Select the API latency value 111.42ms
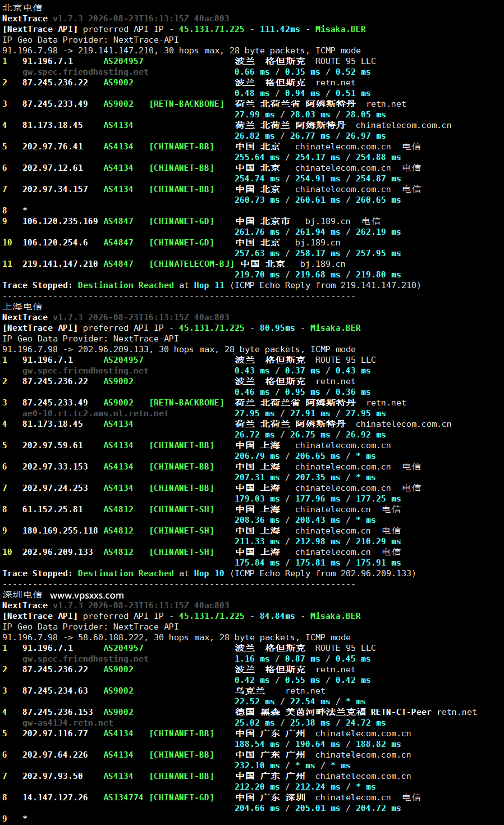The image size is (504, 825). [280, 29]
